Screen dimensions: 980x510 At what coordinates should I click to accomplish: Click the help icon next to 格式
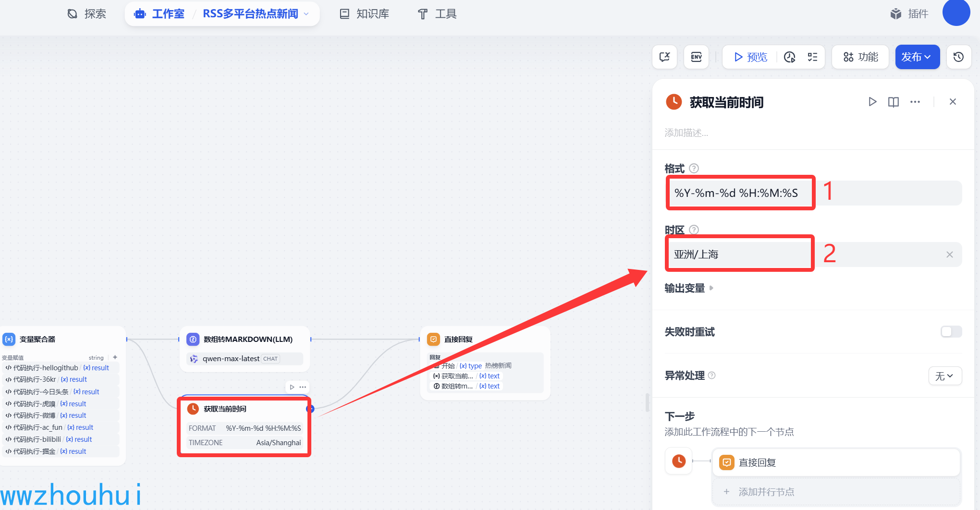click(x=694, y=169)
